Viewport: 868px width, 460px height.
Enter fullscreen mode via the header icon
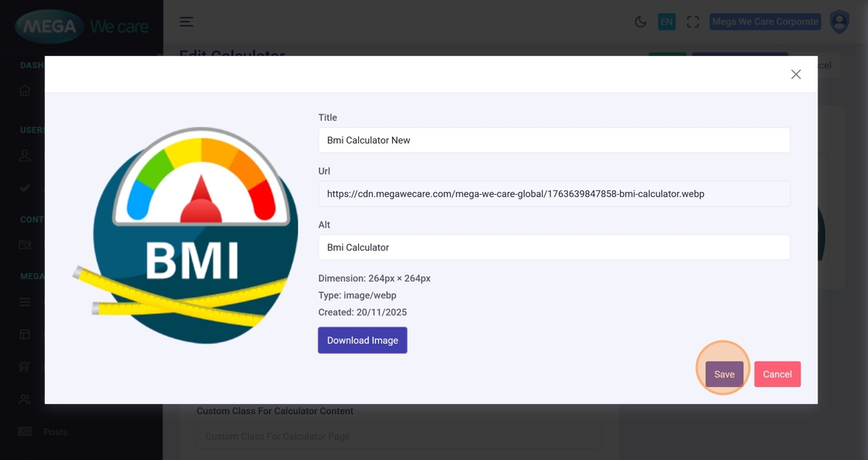coord(693,22)
